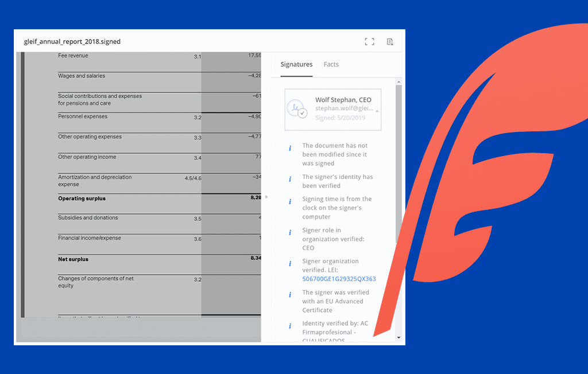This screenshot has height=374, width=588.
Task: Click the 'Wages and salaries' row label
Action: [82, 76]
